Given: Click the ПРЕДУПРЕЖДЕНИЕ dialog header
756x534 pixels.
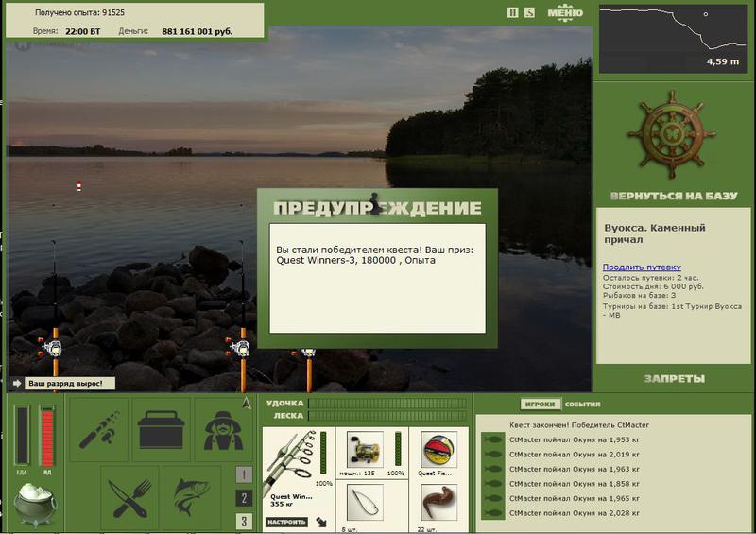Looking at the screenshot, I should pos(377,207).
